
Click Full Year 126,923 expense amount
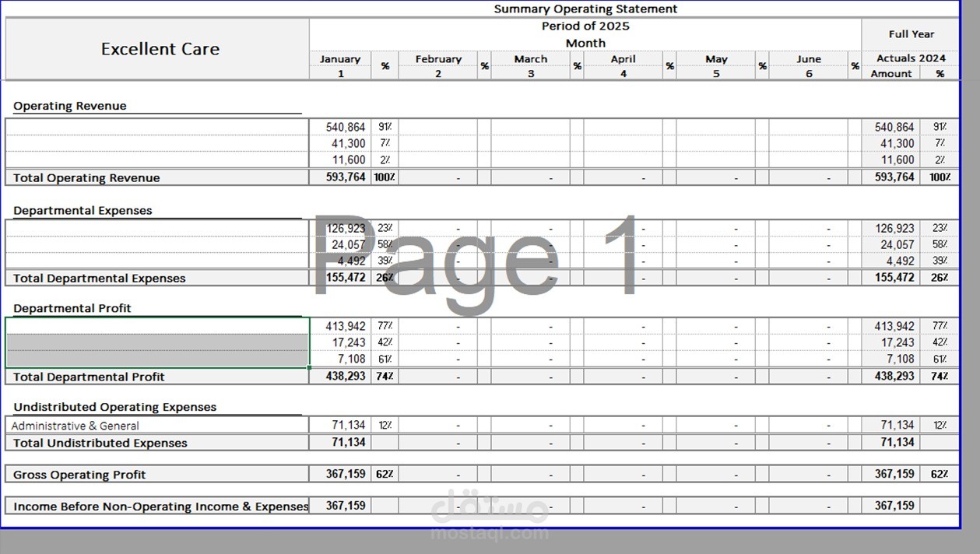pos(894,229)
